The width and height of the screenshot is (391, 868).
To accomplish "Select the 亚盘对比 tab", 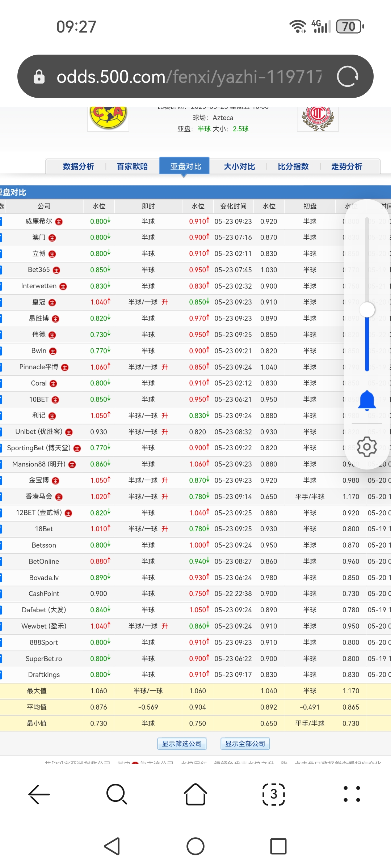I will (184, 166).
